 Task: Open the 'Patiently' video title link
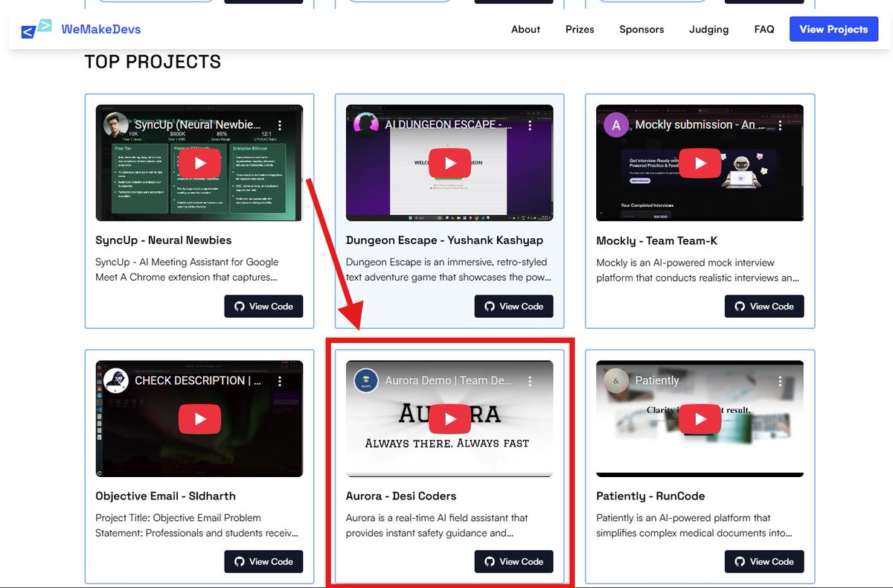tap(657, 380)
